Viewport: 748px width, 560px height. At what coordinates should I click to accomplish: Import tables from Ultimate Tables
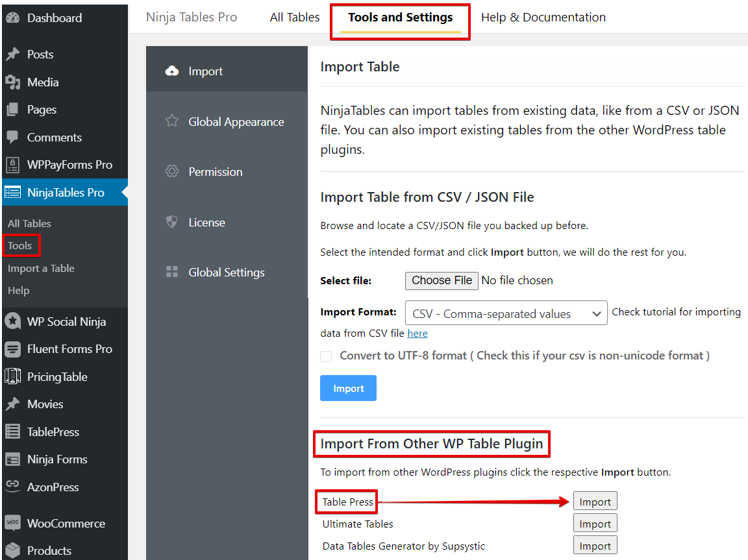(x=595, y=523)
